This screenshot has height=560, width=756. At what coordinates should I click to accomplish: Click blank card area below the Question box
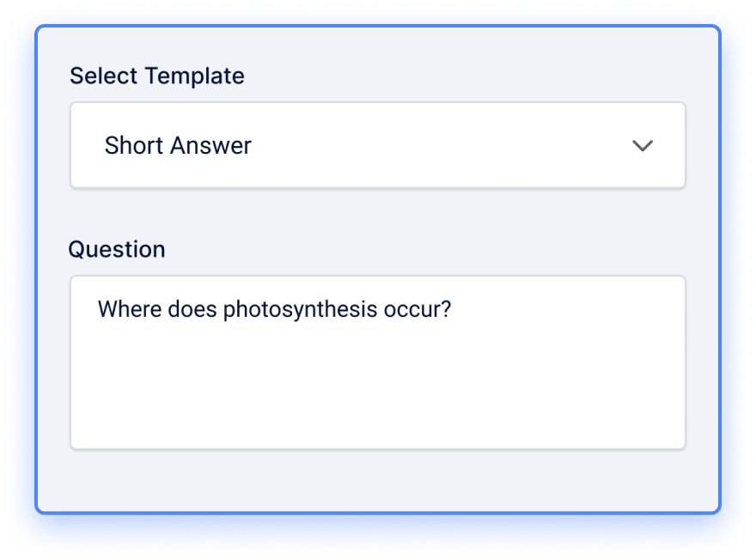[377, 480]
